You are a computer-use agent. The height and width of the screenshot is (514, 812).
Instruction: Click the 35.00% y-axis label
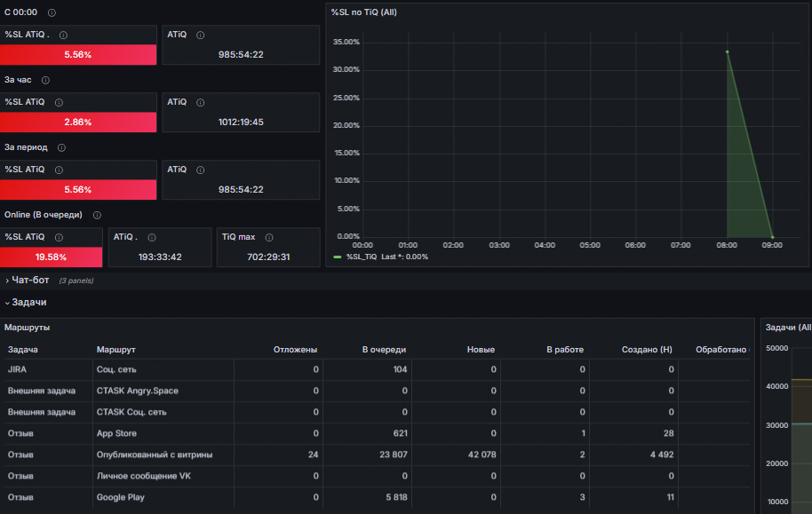346,42
